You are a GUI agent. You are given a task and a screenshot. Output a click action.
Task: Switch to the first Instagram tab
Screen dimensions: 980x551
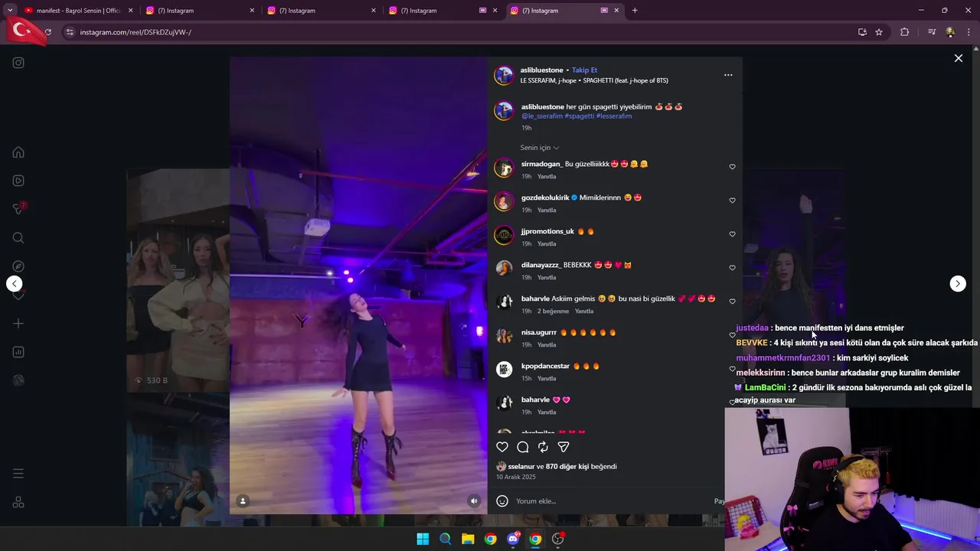[201, 11]
